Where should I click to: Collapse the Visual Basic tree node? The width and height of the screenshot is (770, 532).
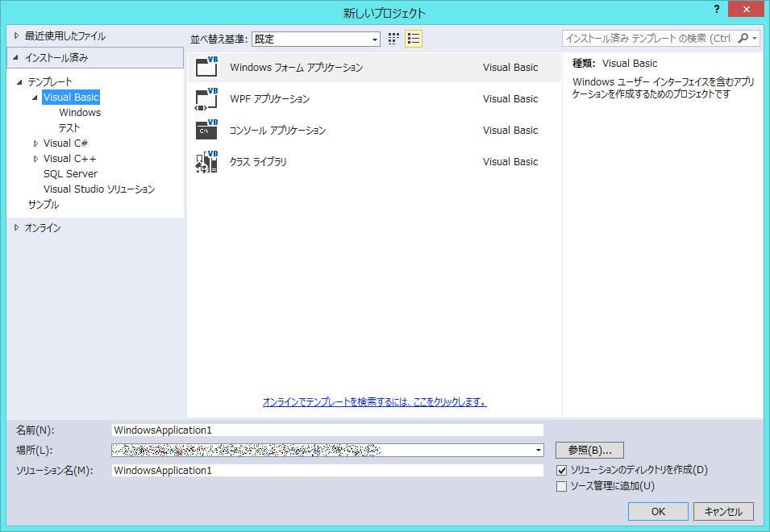click(x=35, y=98)
